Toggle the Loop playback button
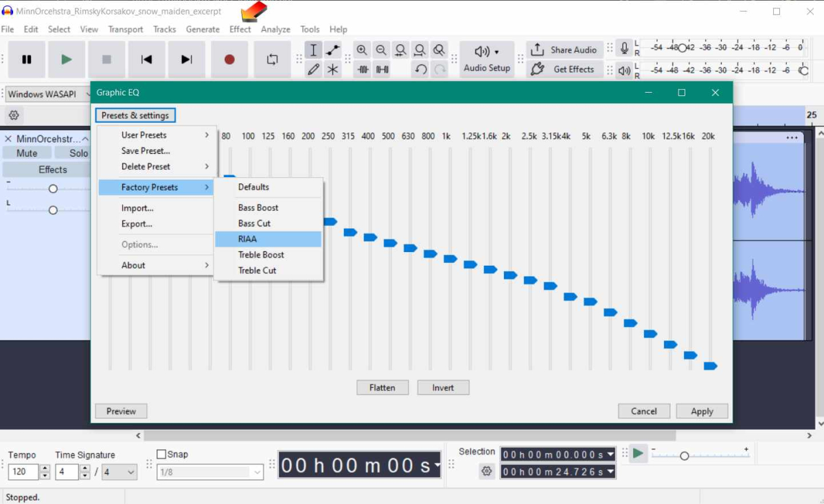This screenshot has height=504, width=824. tap(272, 60)
